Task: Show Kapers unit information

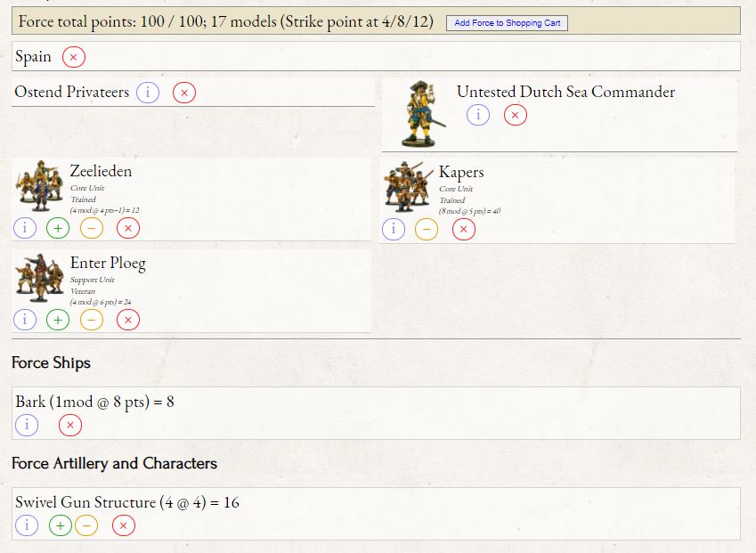Action: [x=394, y=229]
